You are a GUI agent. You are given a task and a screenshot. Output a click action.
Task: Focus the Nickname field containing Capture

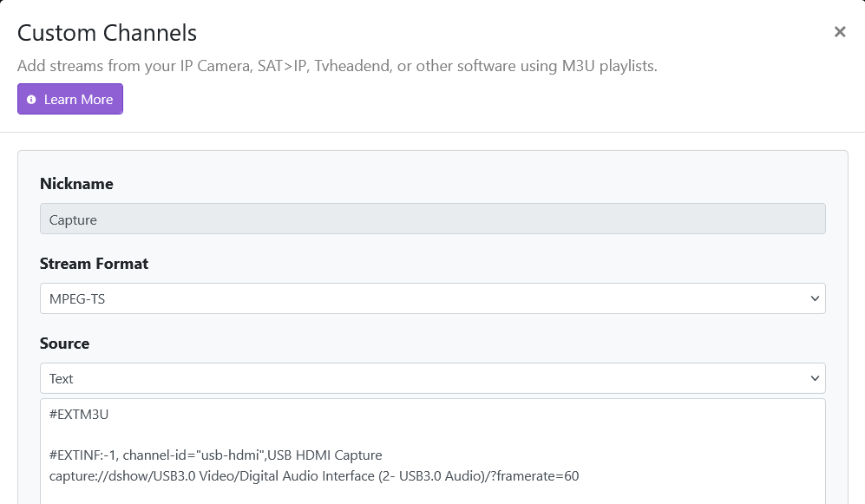pos(432,219)
